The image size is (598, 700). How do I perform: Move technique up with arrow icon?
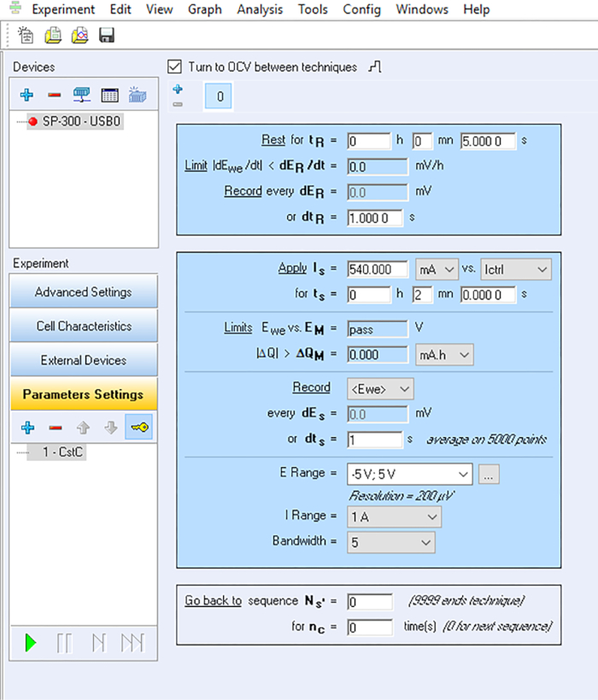click(x=83, y=428)
